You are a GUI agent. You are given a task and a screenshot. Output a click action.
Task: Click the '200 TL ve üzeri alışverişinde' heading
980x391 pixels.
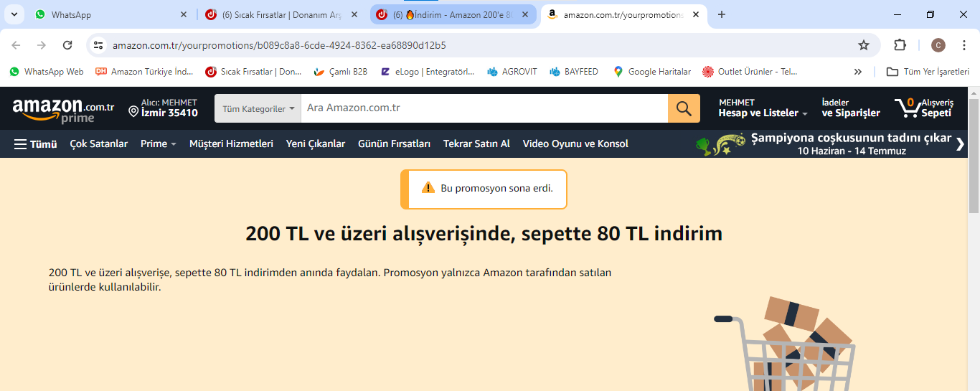point(484,233)
